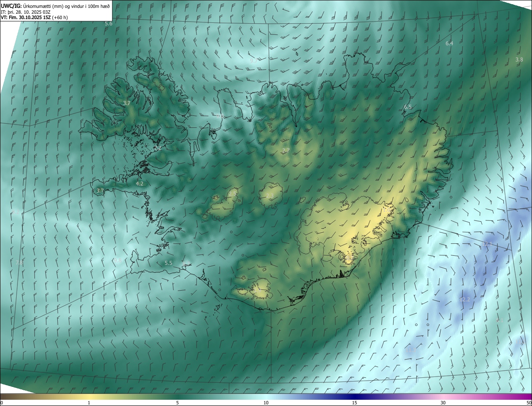Click the colorbar tick label 15
The width and height of the screenshot is (532, 406).
click(355, 403)
